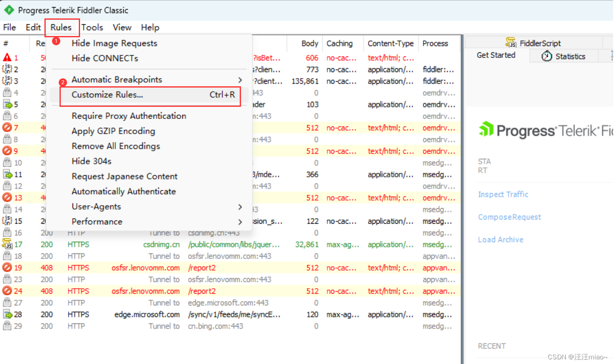Click the blocked icon of session 19
The image size is (614, 364).
coord(7,267)
